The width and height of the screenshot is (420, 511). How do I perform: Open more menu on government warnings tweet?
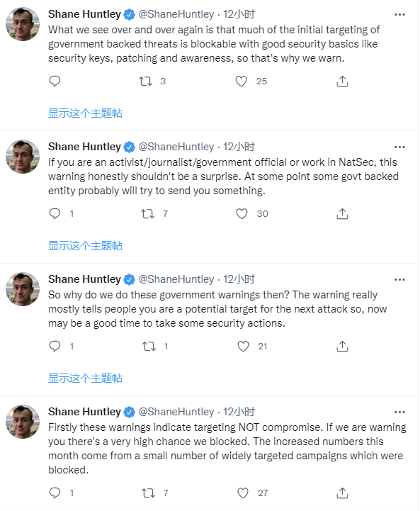(399, 280)
